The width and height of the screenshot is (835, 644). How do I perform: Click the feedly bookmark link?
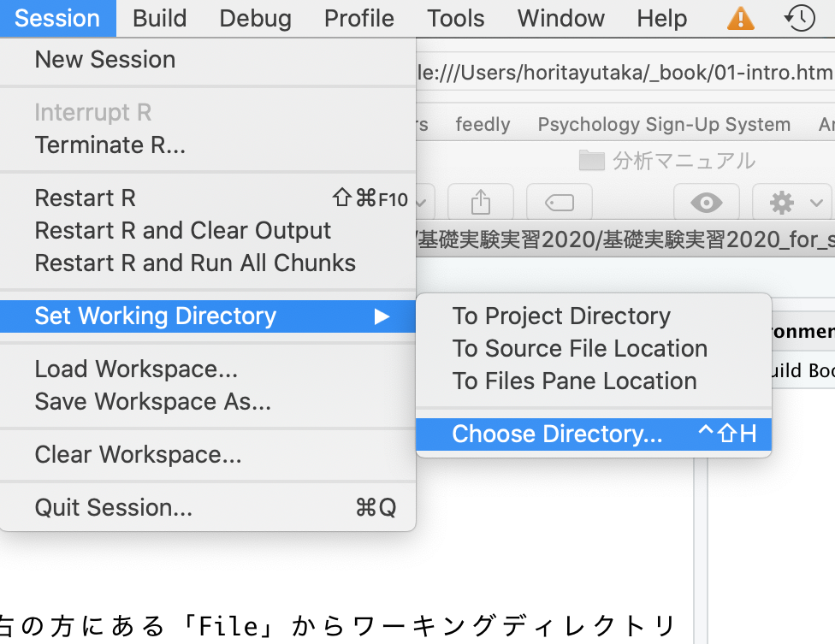[x=483, y=125]
